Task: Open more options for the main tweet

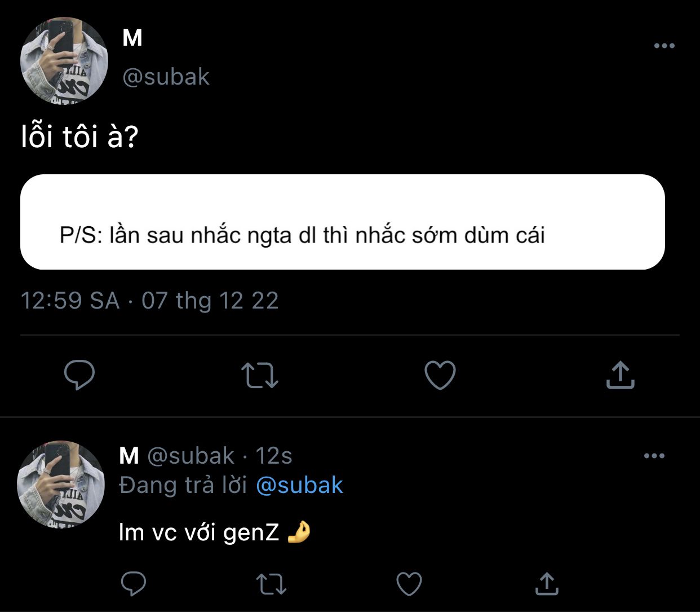Action: pos(664,46)
